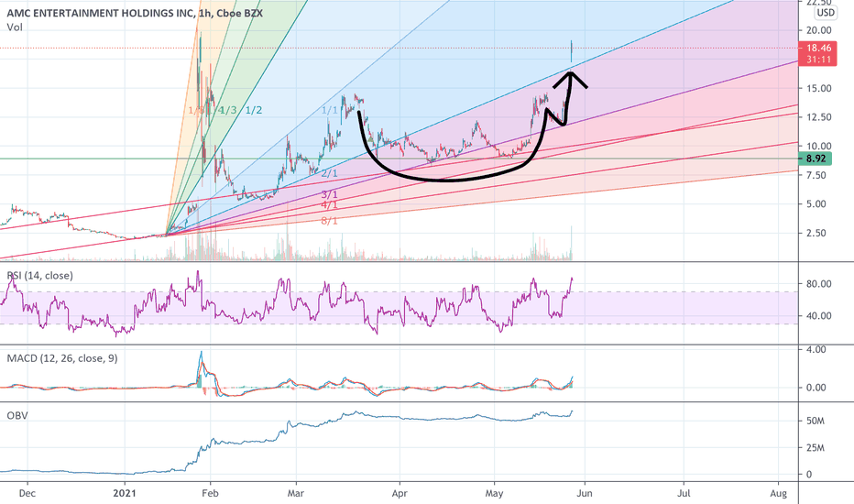Select the 1/2 Gann fan label

point(253,111)
